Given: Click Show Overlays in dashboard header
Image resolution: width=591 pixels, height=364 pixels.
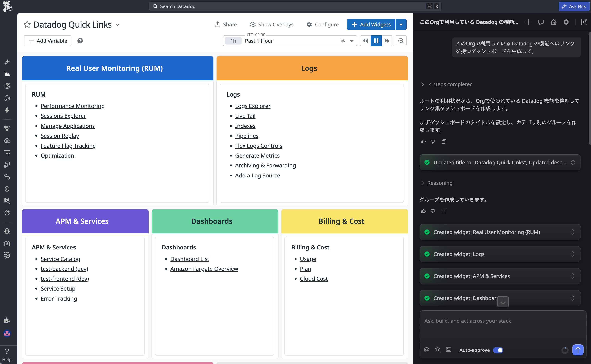Looking at the screenshot, I should (x=272, y=25).
